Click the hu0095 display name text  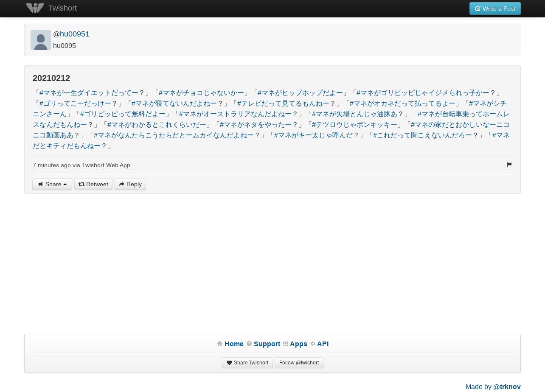[65, 46]
